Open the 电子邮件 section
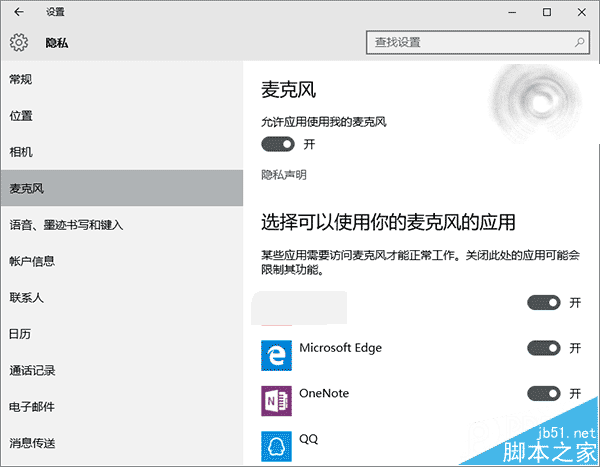 click(x=122, y=407)
